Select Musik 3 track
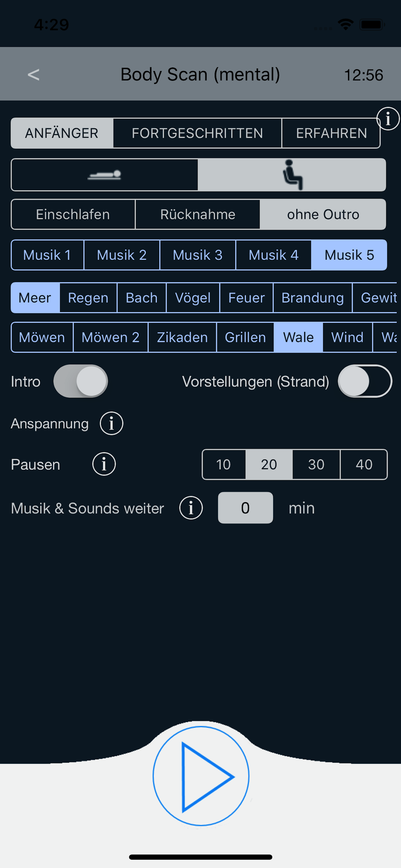Screen dimensions: 401x868 tap(198, 255)
